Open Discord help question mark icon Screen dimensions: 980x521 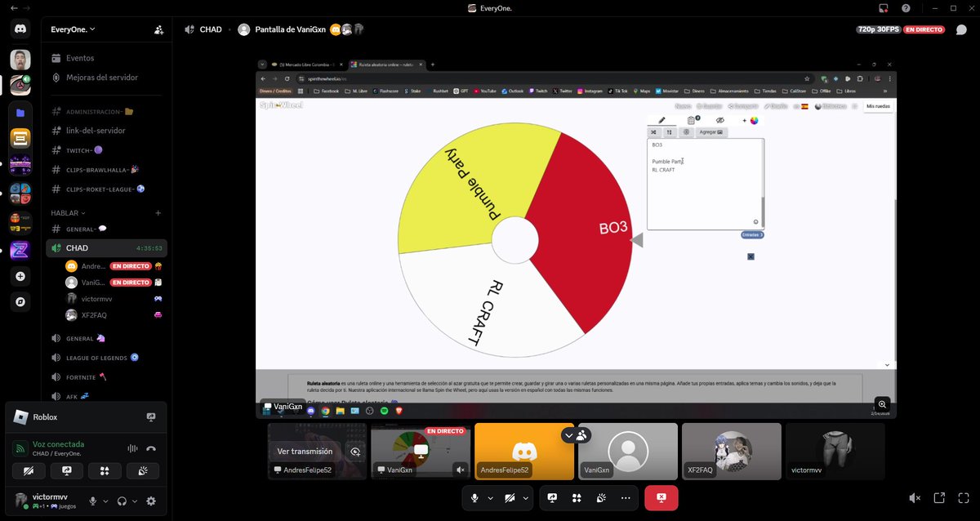point(906,8)
